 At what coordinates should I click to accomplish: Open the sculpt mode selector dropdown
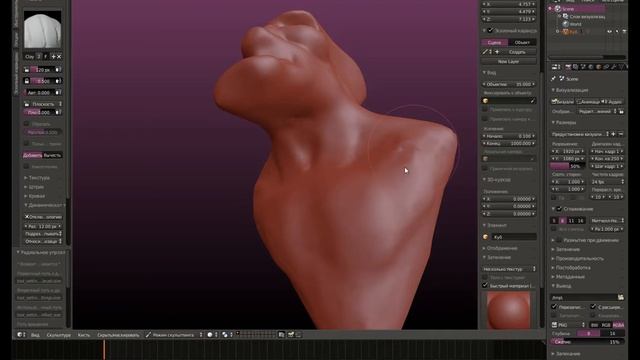click(x=174, y=335)
